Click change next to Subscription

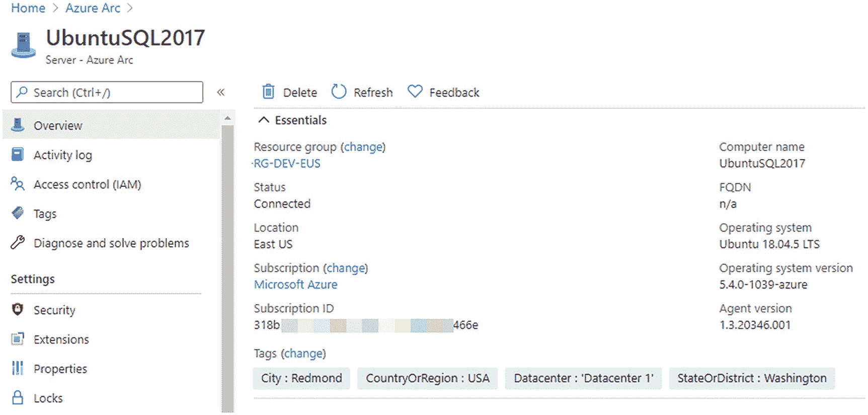click(346, 268)
